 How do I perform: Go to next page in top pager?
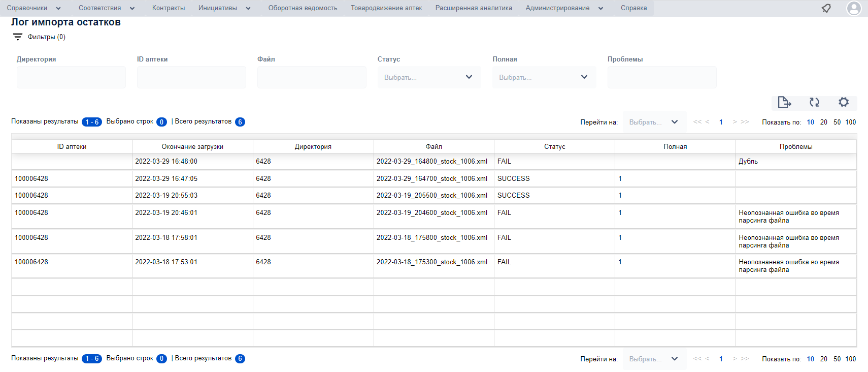click(735, 122)
